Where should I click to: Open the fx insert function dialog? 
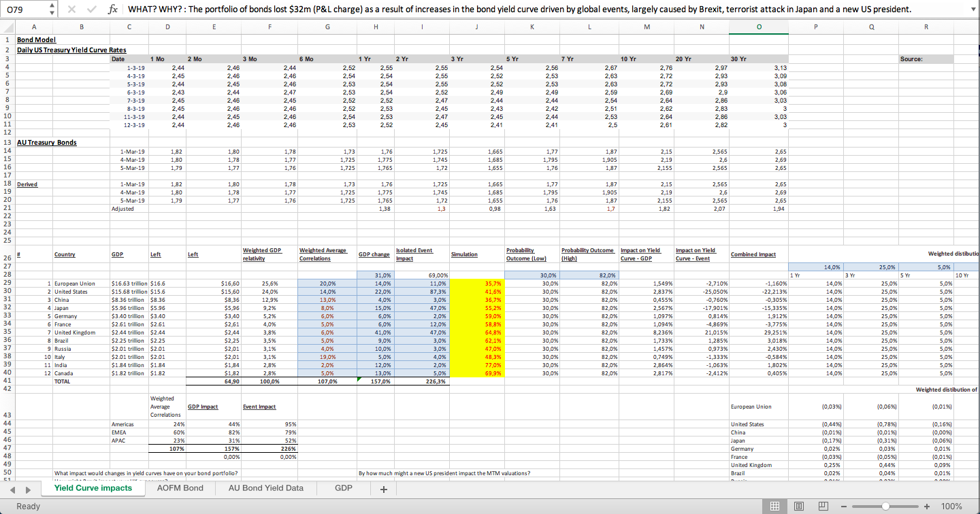(x=112, y=10)
